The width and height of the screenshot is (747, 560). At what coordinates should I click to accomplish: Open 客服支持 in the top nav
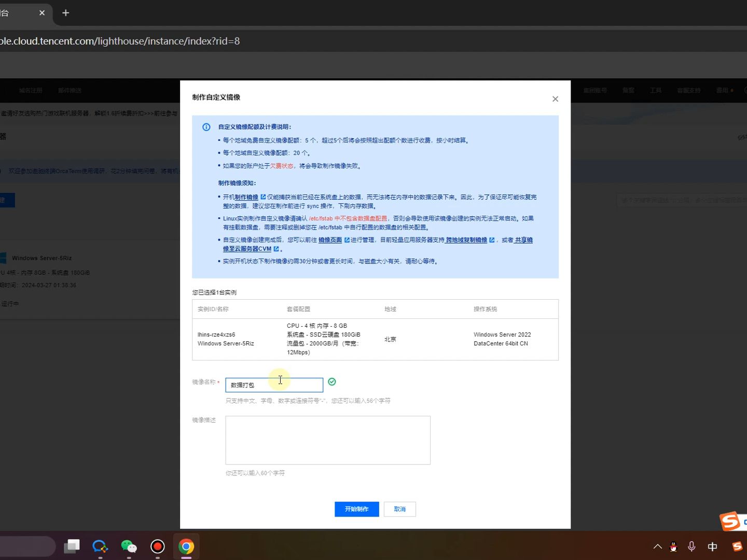(x=689, y=90)
